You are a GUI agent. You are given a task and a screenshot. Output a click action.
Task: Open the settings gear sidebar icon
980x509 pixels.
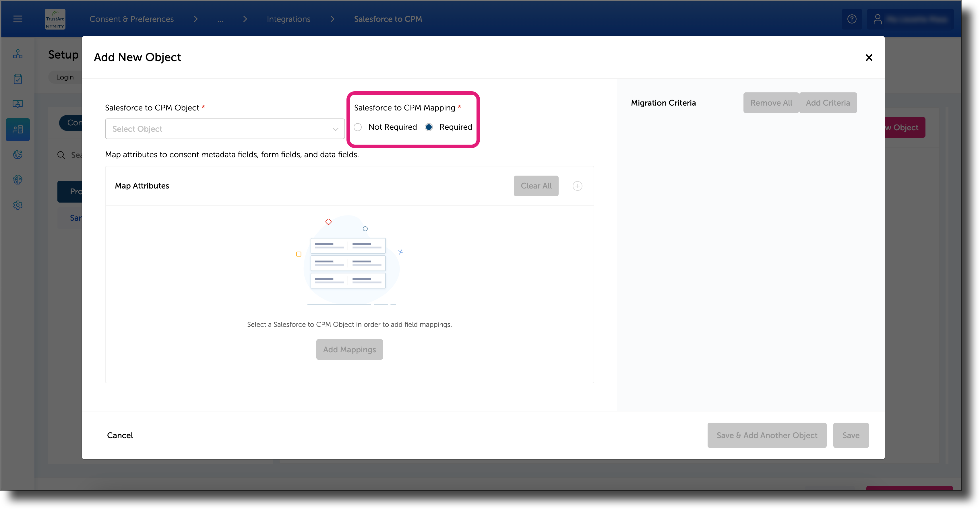pyautogui.click(x=18, y=205)
